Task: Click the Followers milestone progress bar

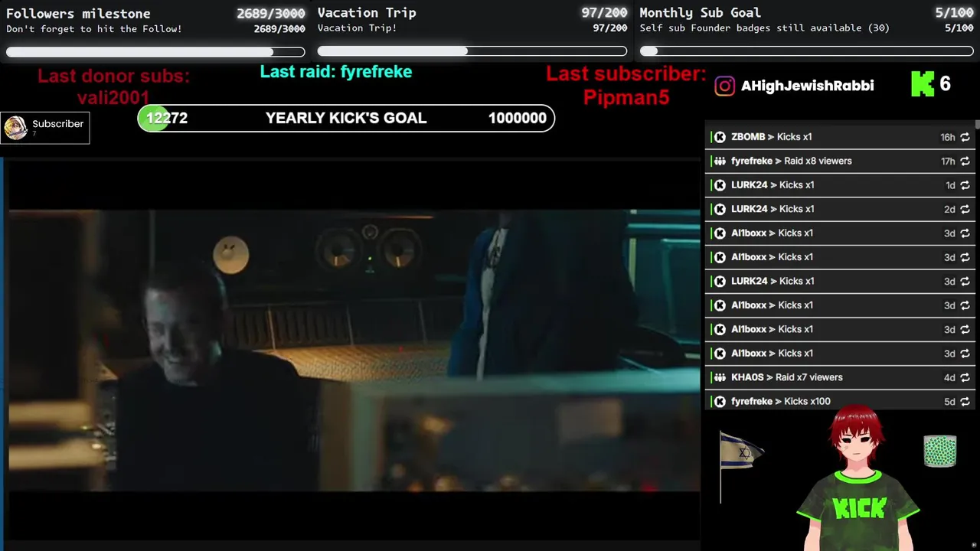Action: [x=155, y=52]
